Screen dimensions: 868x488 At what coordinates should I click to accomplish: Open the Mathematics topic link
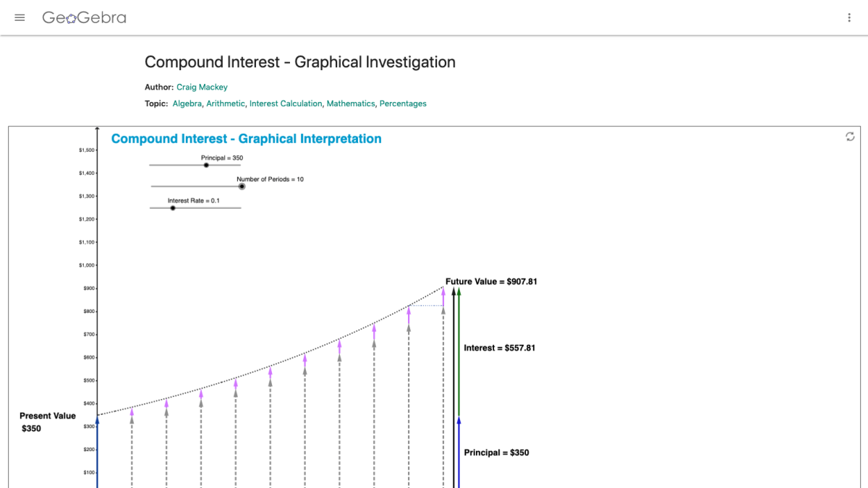pyautogui.click(x=351, y=103)
